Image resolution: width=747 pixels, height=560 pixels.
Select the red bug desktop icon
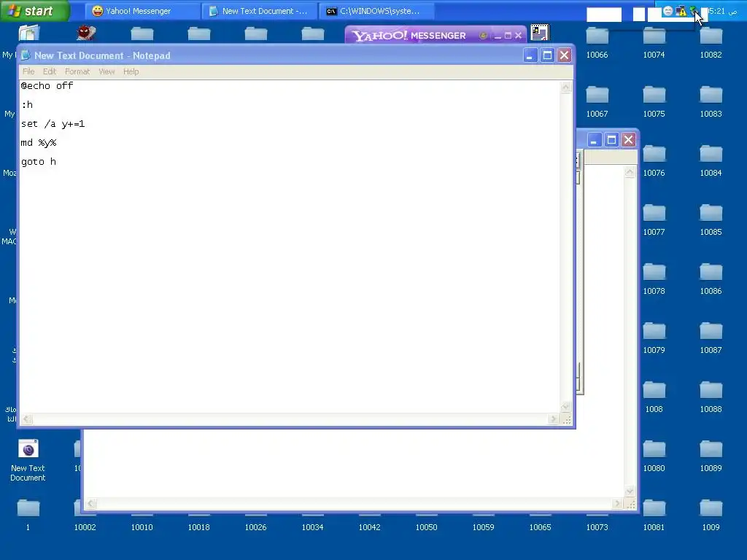click(86, 33)
